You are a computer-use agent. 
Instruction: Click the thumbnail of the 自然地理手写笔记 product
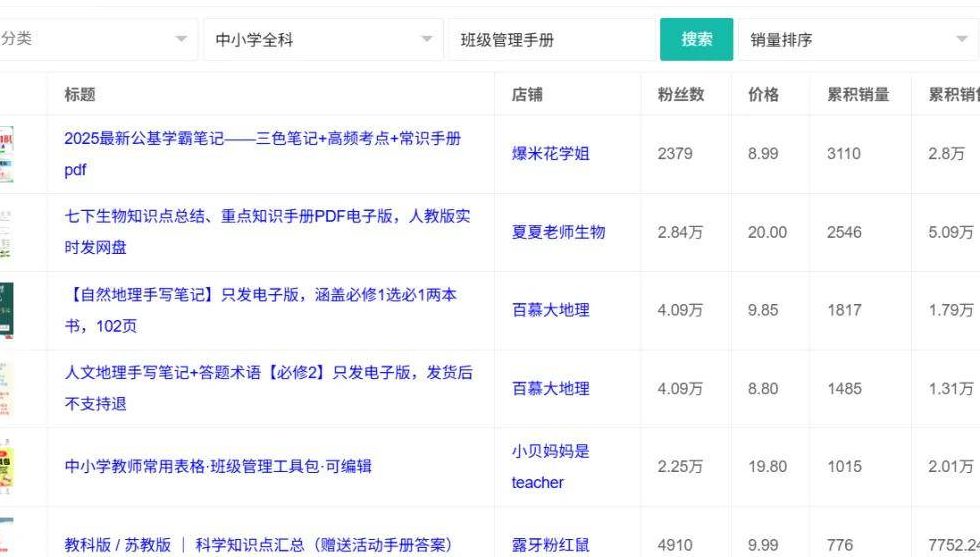[6, 310]
